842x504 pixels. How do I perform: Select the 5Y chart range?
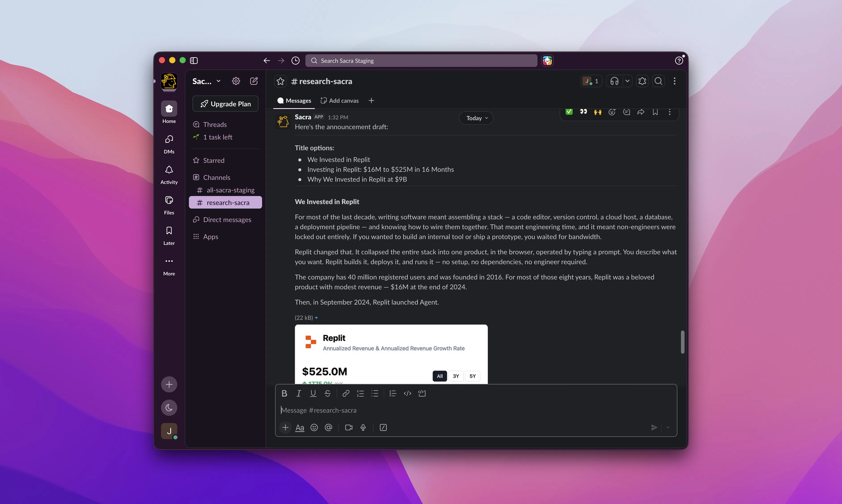pyautogui.click(x=473, y=376)
